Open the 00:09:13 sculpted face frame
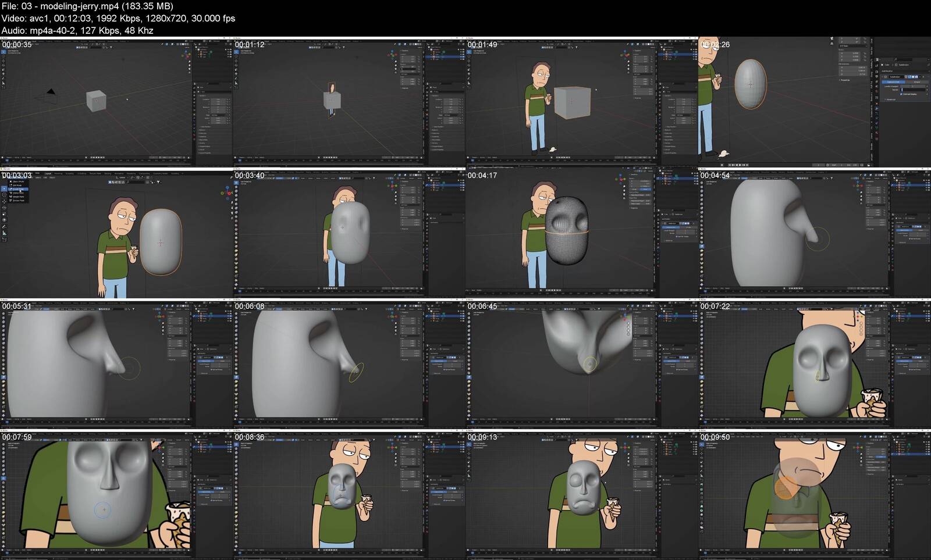Screen dimensions: 931x560 [582, 495]
